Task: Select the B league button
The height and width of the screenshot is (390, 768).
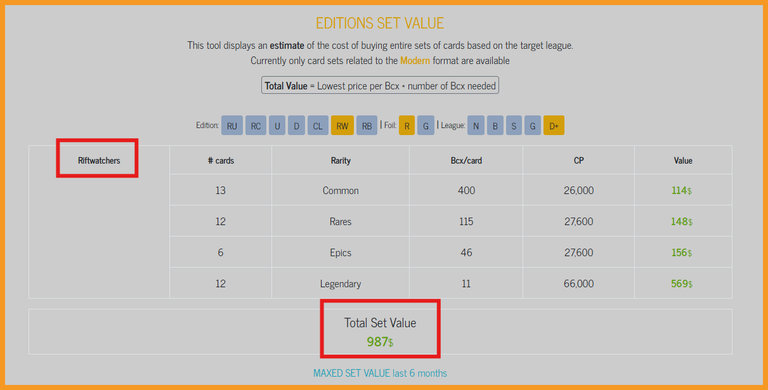Action: coord(495,125)
